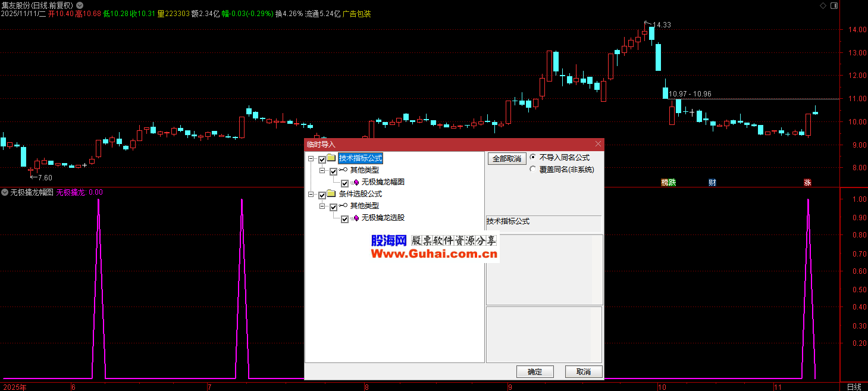Select the 覆盖同名(非系统) radio button
Viewport: 868px width, 391px height.
532,169
